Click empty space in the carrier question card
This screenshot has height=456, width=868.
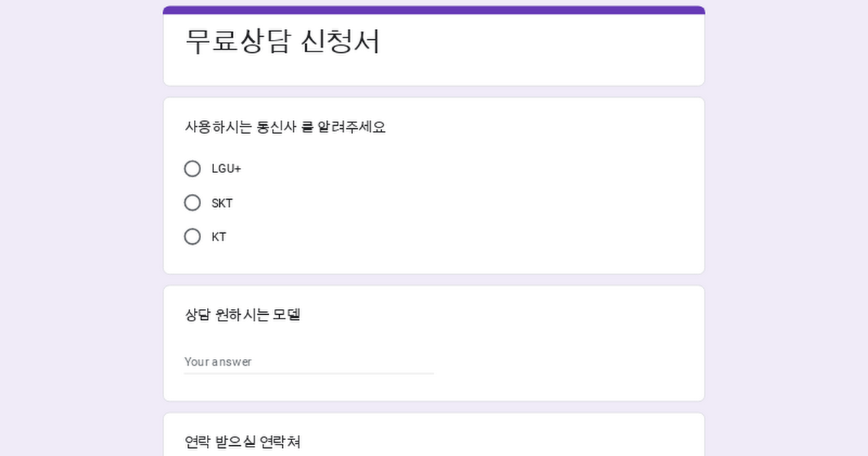[506, 210]
